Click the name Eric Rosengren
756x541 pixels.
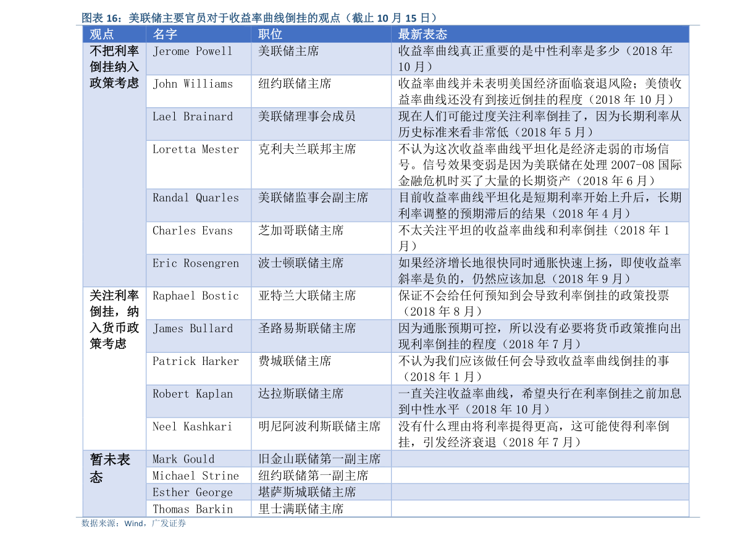196,264
